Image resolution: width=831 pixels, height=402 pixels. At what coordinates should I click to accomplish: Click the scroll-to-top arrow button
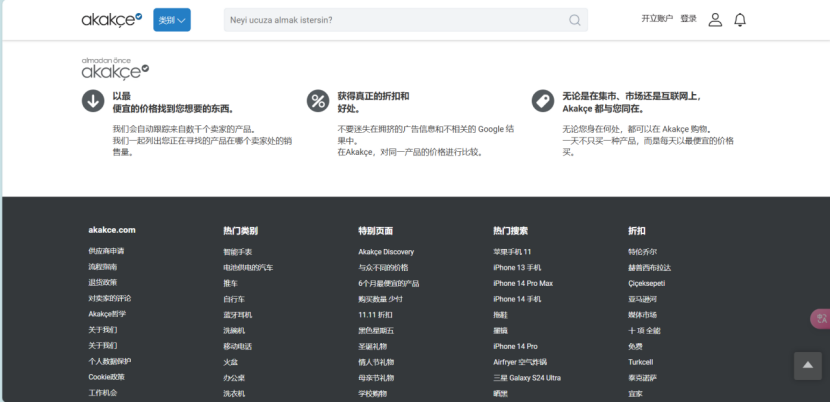[808, 365]
